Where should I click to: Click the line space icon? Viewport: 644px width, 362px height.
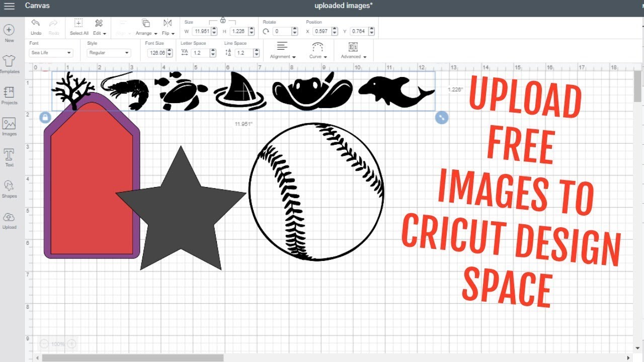point(228,52)
